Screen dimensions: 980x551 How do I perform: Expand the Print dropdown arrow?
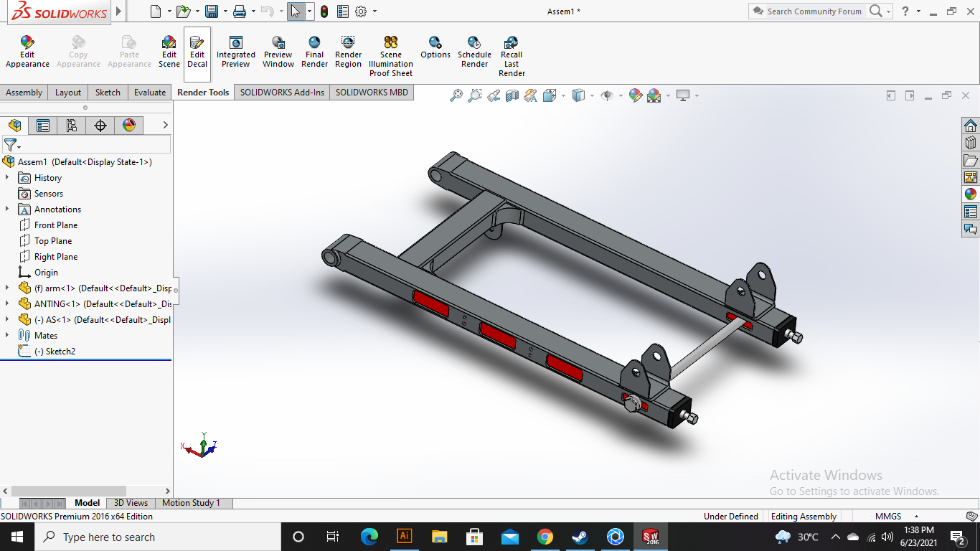pyautogui.click(x=253, y=11)
